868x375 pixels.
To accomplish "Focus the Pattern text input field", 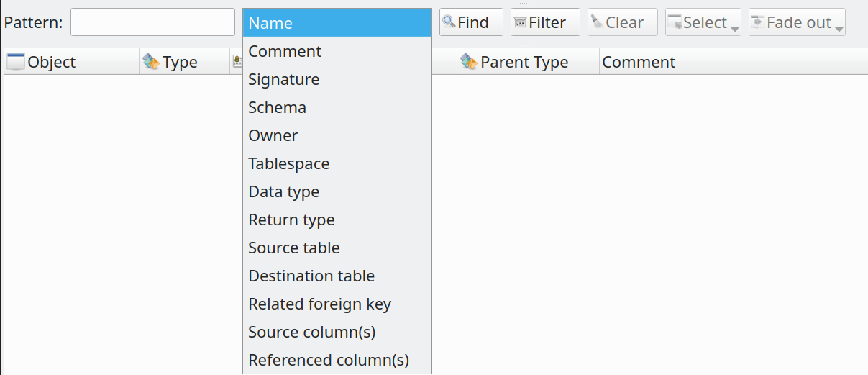I will click(152, 22).
